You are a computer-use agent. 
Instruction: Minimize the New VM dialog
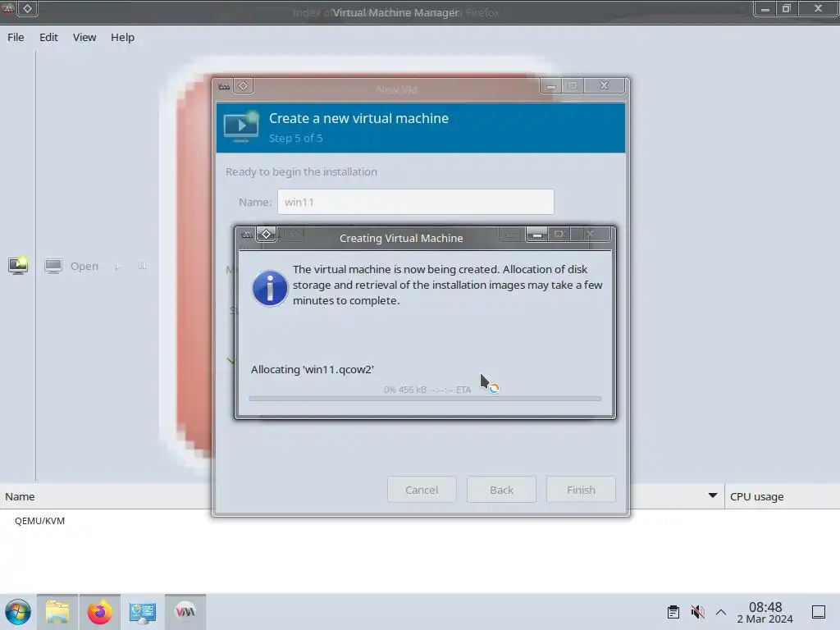(x=550, y=85)
